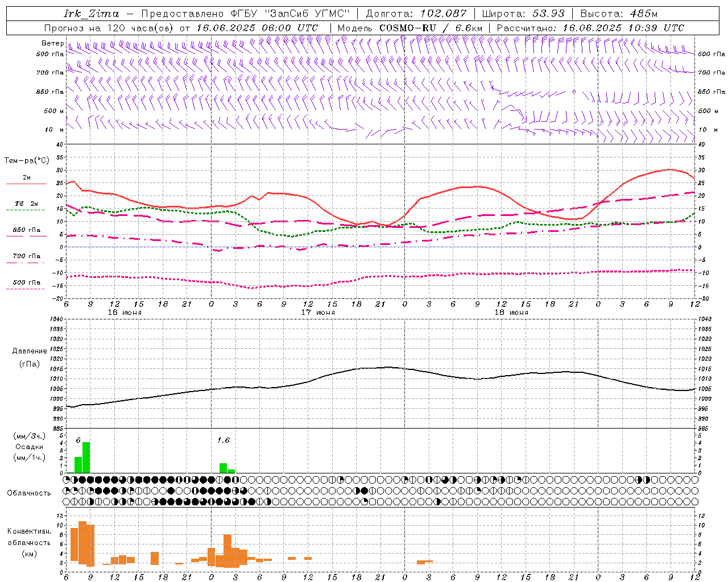Click the "(мм/1ч.)" precipitation unit label
The width and height of the screenshot is (728, 582).
30,457
